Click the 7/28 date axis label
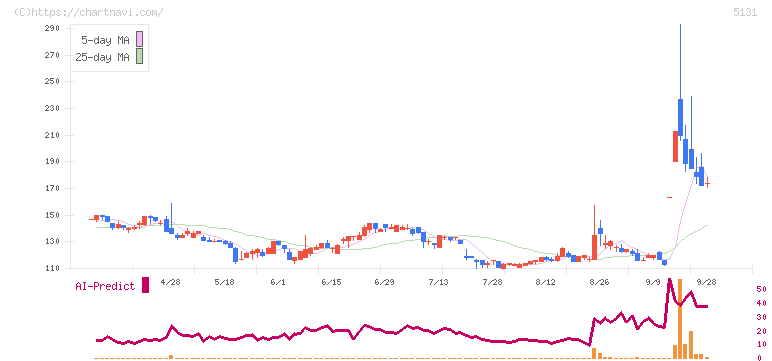Viewport: 772px width, 361px height. [x=492, y=282]
